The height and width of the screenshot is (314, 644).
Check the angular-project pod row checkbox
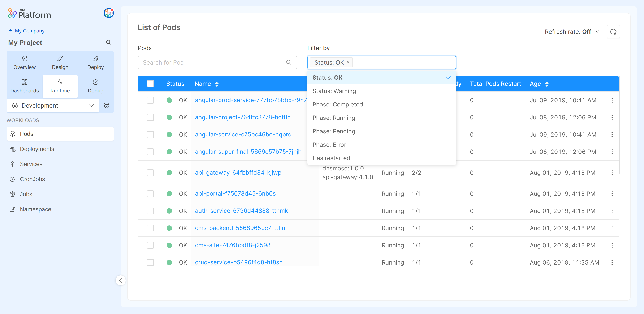point(150,117)
